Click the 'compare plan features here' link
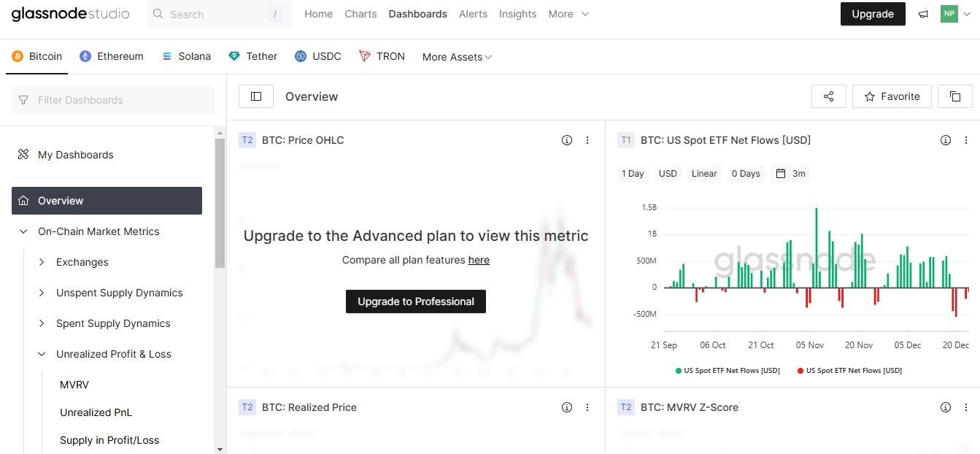Screen dimensions: 980x454 [479, 260]
